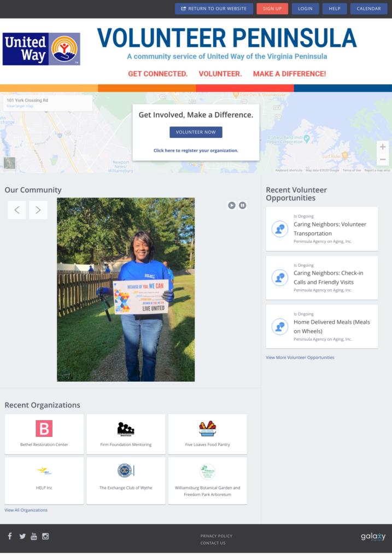Screen dimensions: 392x560
Task: Open Firm Foundation Mentoring text link
Action: click(126, 445)
